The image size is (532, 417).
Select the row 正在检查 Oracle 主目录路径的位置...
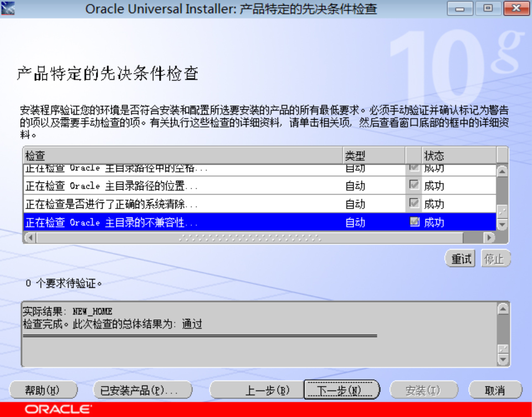pos(260,185)
